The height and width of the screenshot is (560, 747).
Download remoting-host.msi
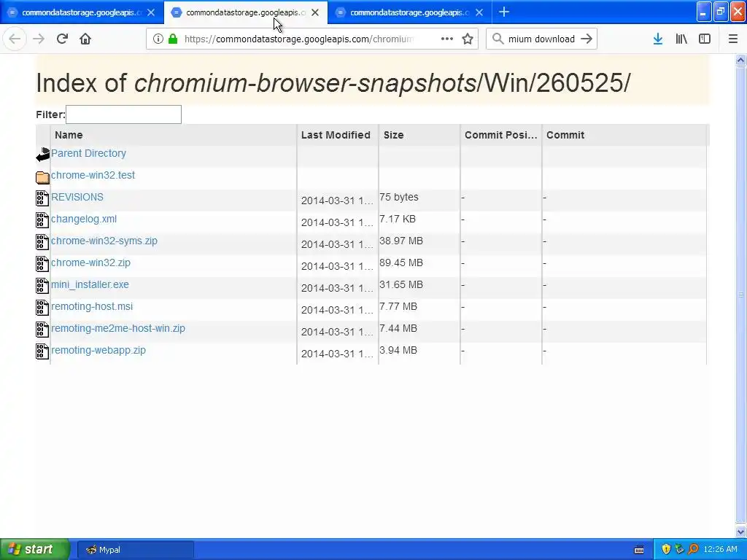pyautogui.click(x=92, y=307)
